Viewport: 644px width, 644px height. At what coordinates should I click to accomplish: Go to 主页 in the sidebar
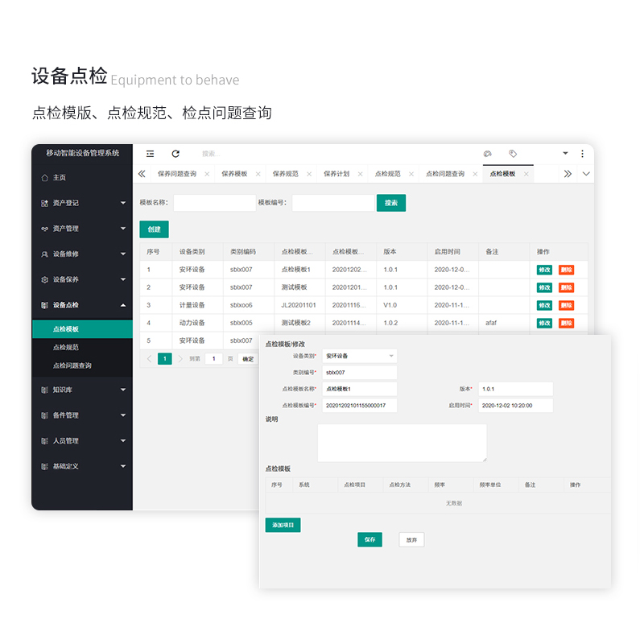tap(82, 177)
